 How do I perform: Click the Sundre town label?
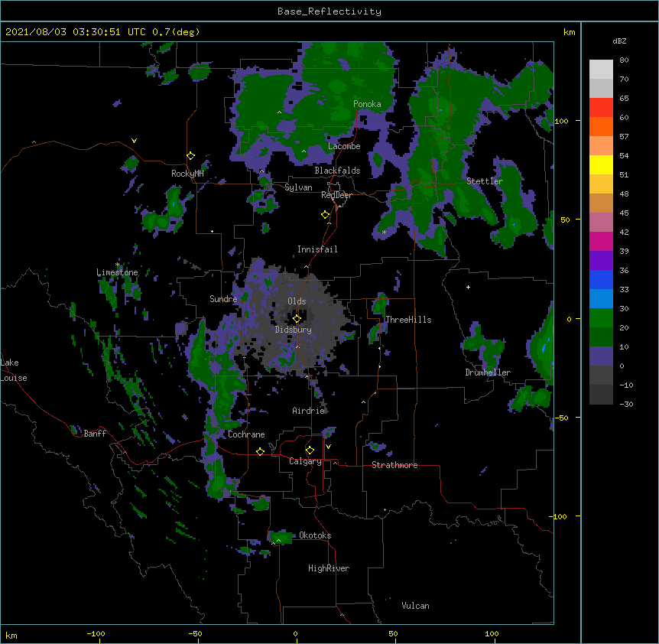(223, 299)
